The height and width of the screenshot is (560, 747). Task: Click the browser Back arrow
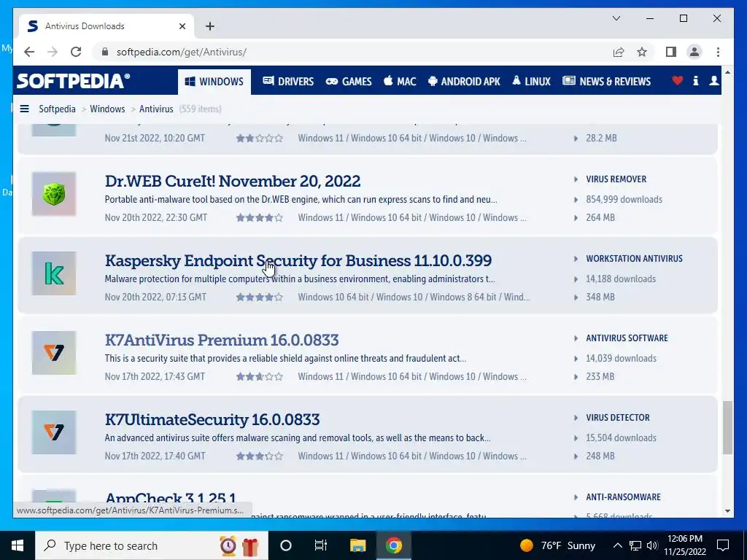pos(29,52)
